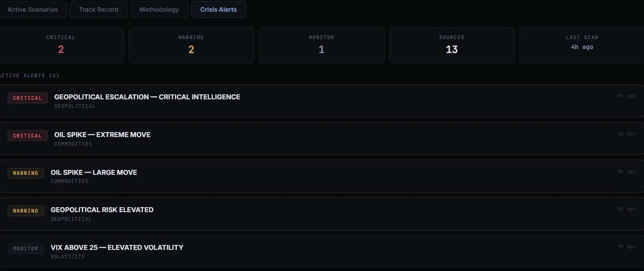Image resolution: width=644 pixels, height=271 pixels.
Task: Open the Monitor count stat card
Action: tap(321, 45)
